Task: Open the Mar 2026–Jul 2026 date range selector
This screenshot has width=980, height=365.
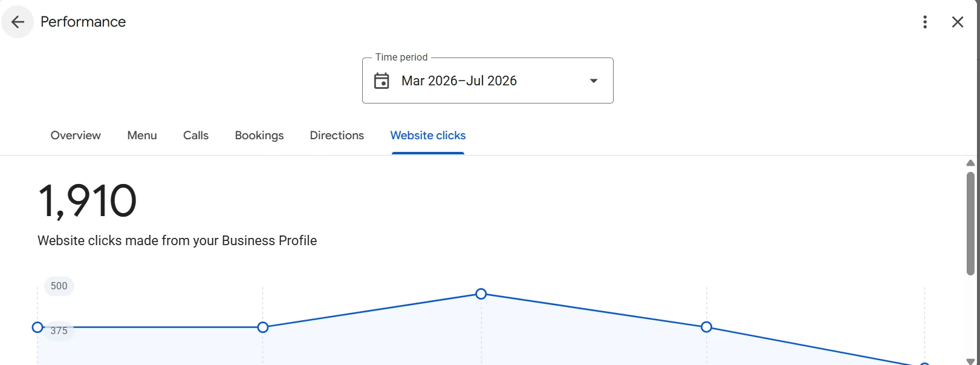Action: (x=488, y=81)
